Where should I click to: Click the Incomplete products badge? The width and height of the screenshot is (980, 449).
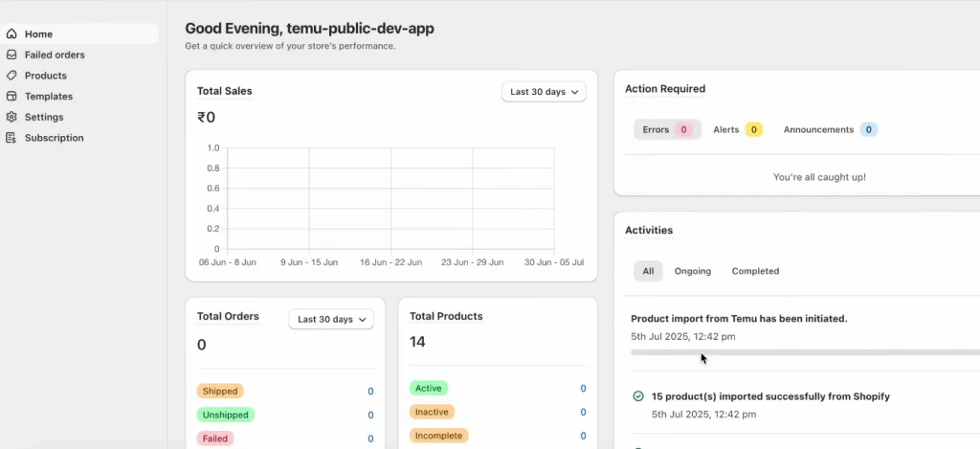(x=438, y=436)
